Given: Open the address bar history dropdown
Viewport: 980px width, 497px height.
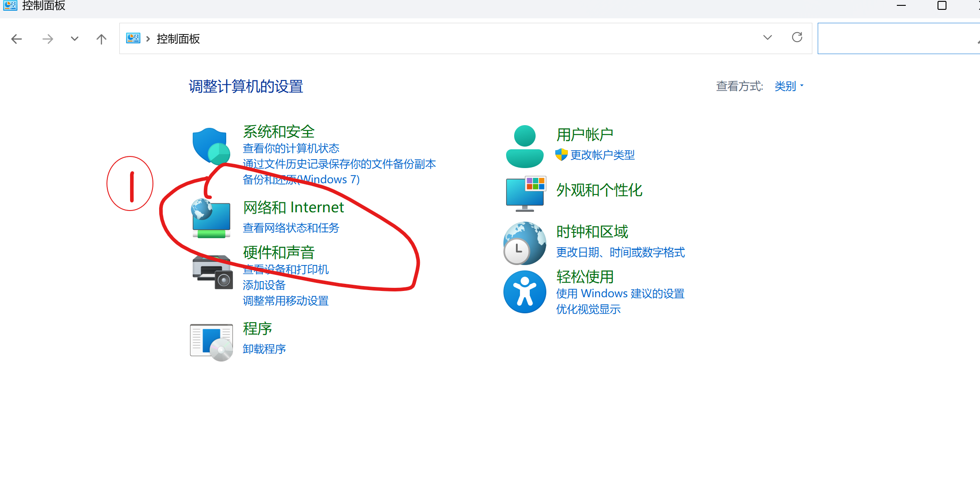Looking at the screenshot, I should tap(767, 38).
